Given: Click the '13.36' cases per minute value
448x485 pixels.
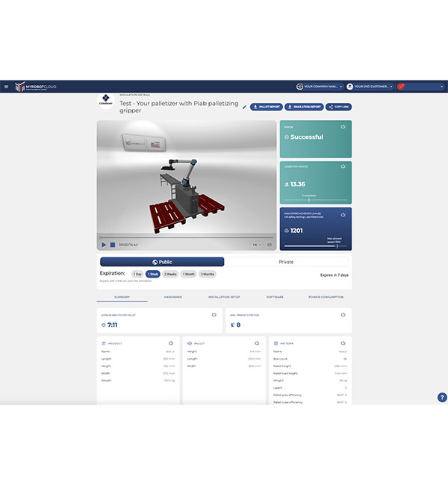Looking at the screenshot, I should click(297, 184).
